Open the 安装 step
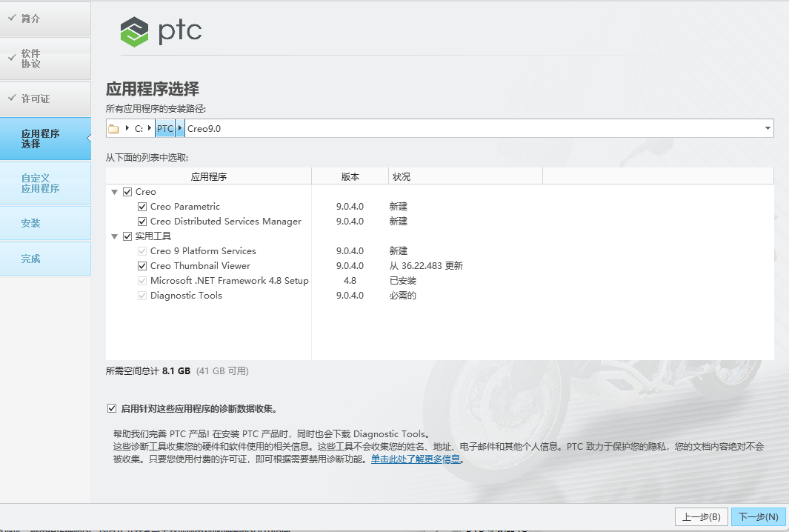Screen dimensions: 789x532 (x=45, y=223)
